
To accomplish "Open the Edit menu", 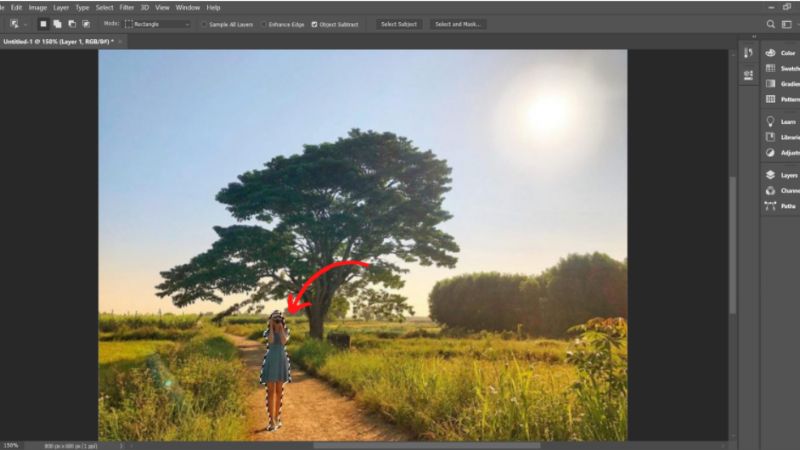I will [16, 8].
